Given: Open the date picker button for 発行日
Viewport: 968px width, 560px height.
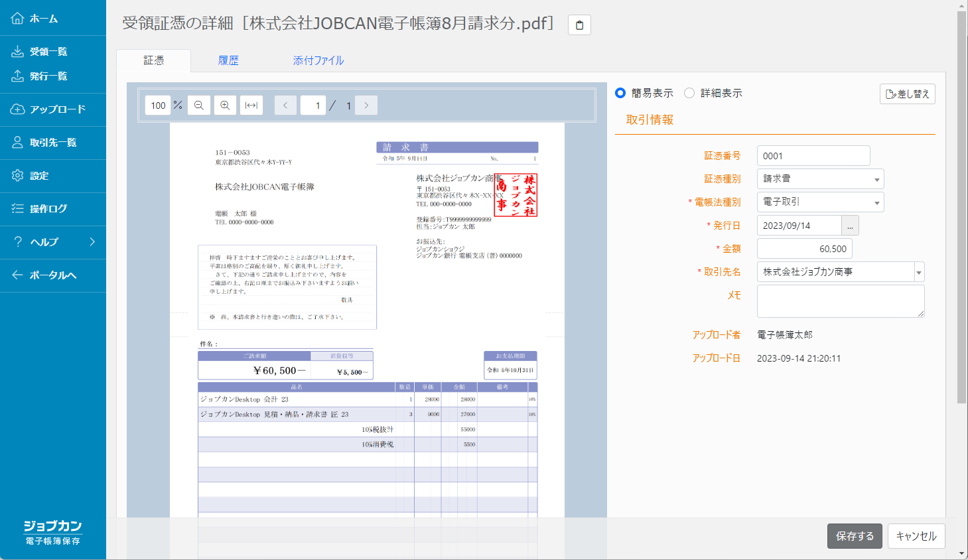Looking at the screenshot, I should tap(850, 226).
